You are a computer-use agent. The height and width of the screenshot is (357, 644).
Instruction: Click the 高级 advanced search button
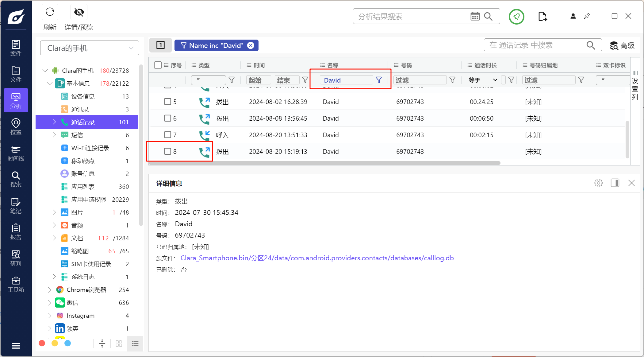click(x=622, y=46)
